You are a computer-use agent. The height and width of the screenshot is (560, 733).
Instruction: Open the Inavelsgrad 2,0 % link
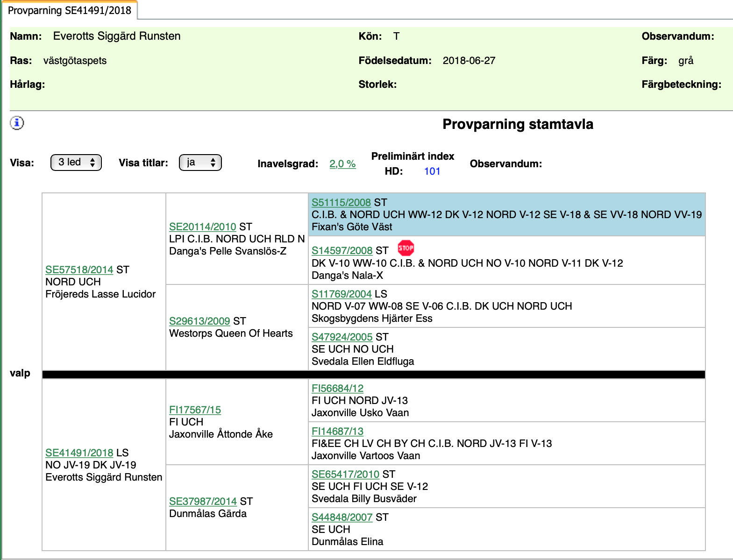(342, 164)
